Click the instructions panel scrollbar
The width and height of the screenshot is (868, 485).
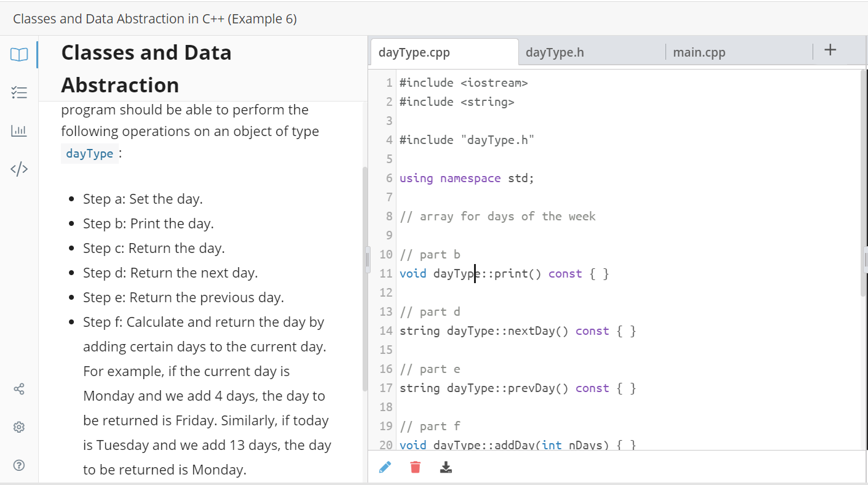pyautogui.click(x=364, y=277)
